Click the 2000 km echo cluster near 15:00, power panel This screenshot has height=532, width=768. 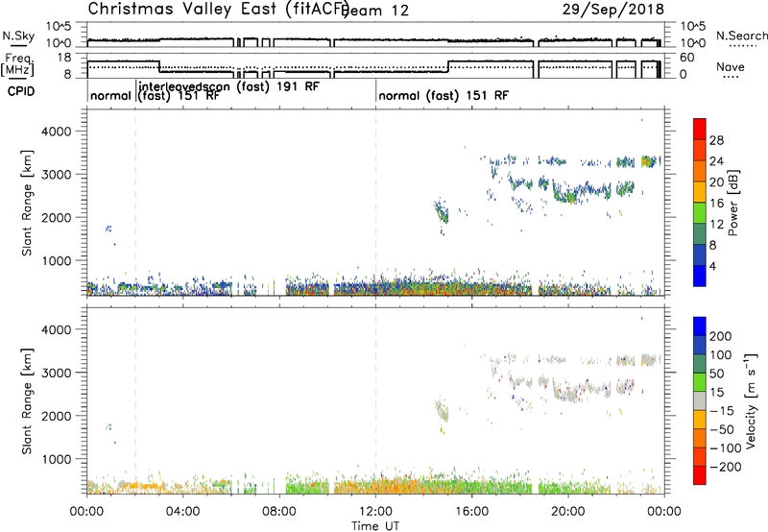point(442,212)
